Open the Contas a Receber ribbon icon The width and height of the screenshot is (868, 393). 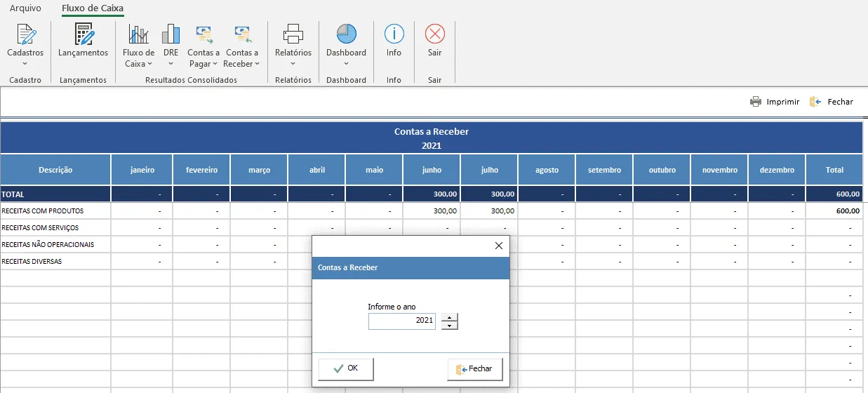pyautogui.click(x=242, y=34)
